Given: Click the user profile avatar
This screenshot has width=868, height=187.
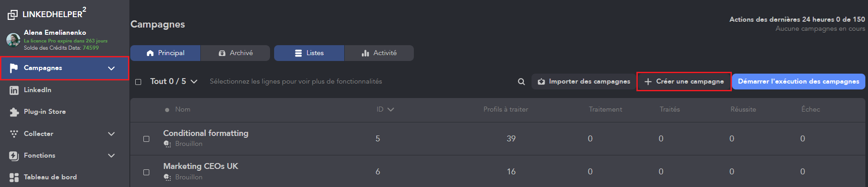Looking at the screenshot, I should tap(13, 40).
